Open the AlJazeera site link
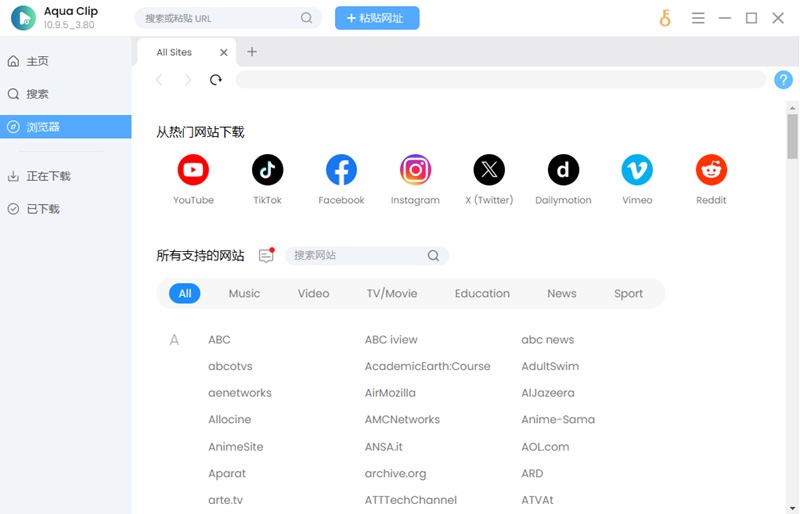This screenshot has height=514, width=800. coord(547,393)
